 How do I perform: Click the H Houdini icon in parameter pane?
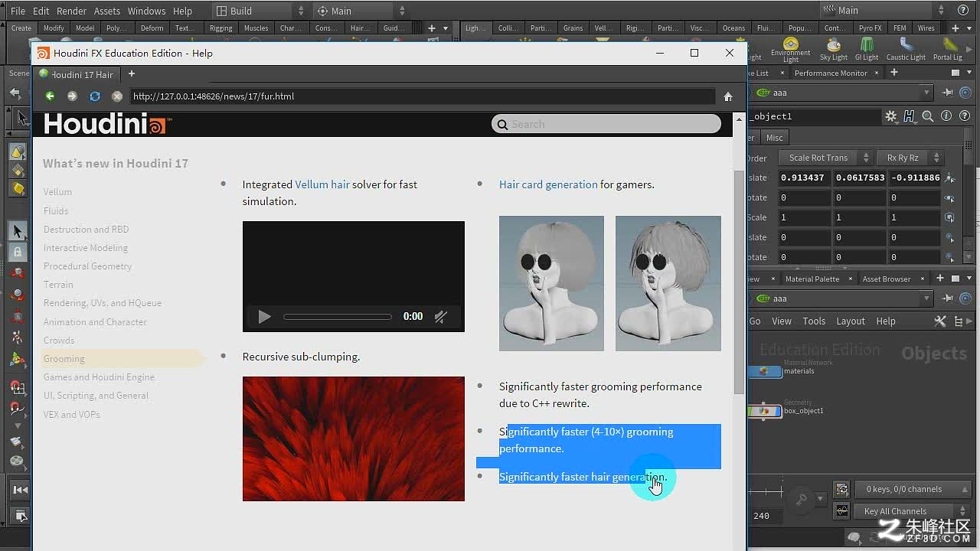click(x=909, y=116)
